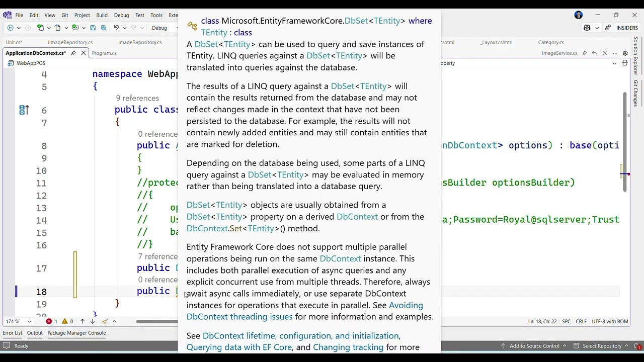Image resolution: width=644 pixels, height=362 pixels.
Task: Undo the last action with the Undo icon
Action: (116, 28)
